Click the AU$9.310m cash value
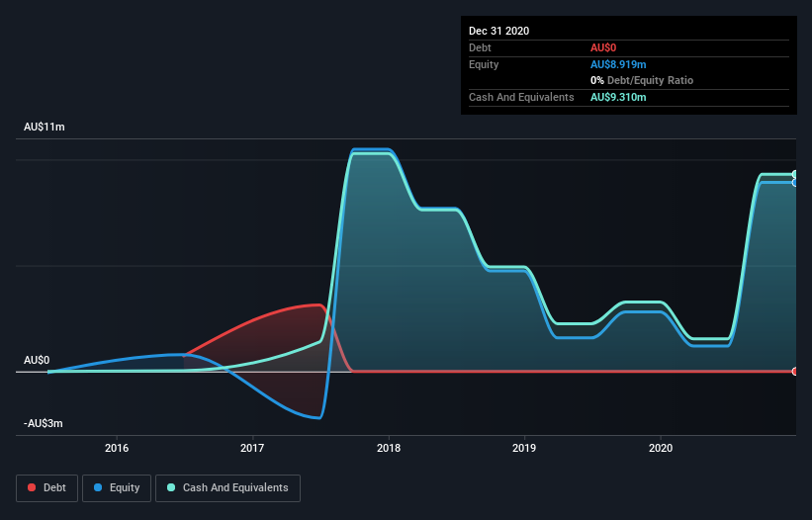 tap(618, 97)
